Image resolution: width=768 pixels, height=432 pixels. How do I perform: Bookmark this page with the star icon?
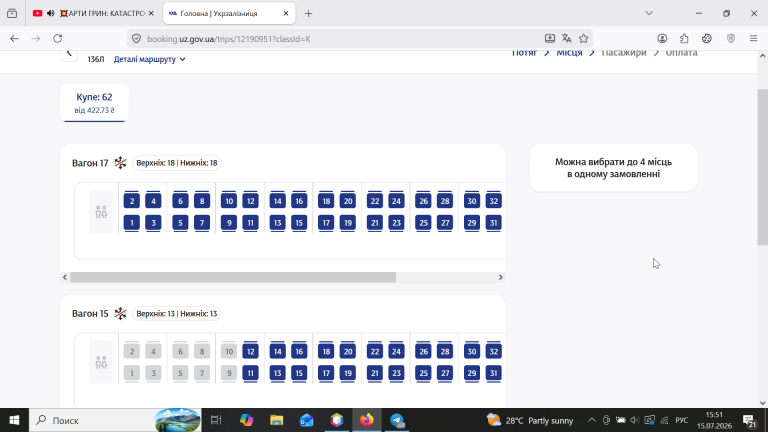coord(583,39)
